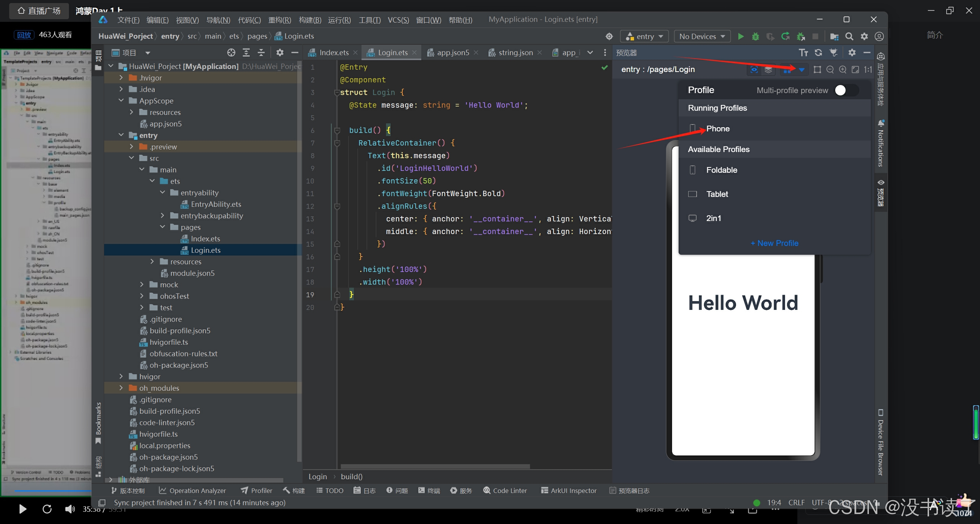The image size is (980, 524).
Task: Open the entry module dropdown
Action: pyautogui.click(x=644, y=36)
